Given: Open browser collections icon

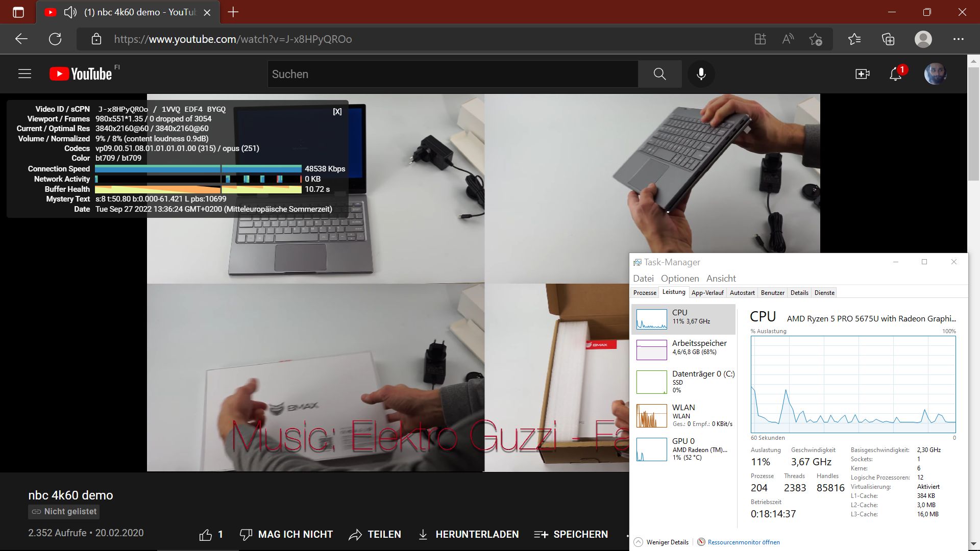Looking at the screenshot, I should pos(888,39).
